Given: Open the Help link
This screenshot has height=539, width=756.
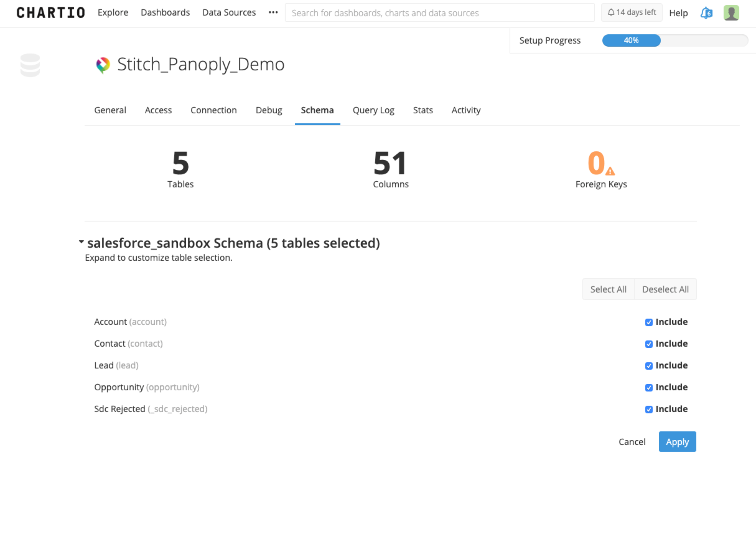Looking at the screenshot, I should pyautogui.click(x=679, y=12).
